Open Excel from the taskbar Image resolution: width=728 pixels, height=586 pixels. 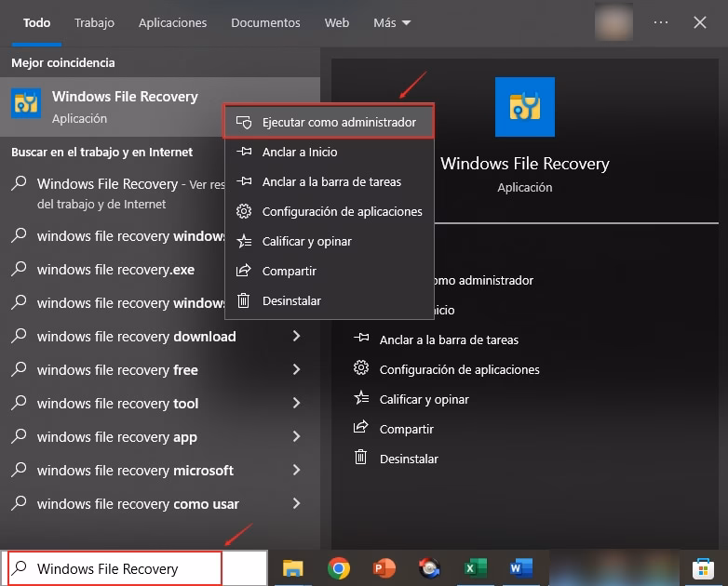coord(476,568)
